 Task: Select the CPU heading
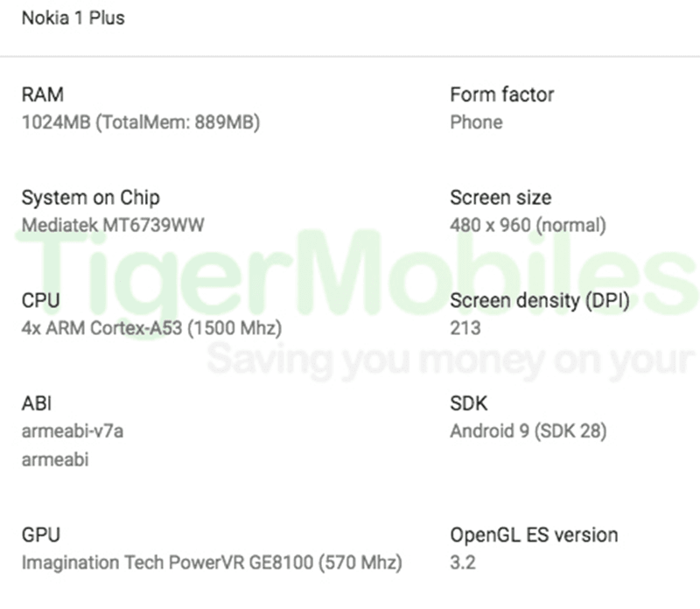(x=40, y=301)
